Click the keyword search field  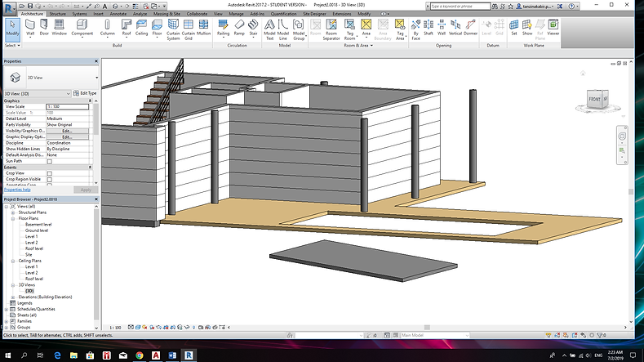coord(460,7)
